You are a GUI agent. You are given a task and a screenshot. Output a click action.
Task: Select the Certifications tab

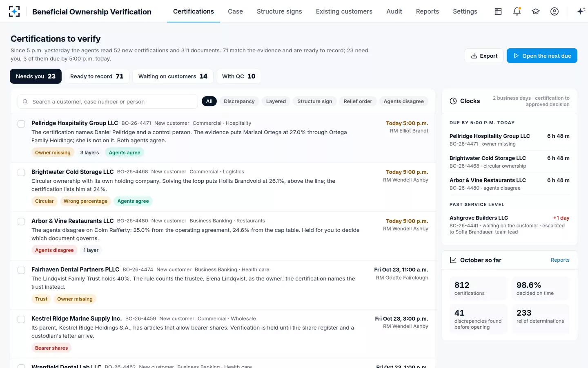[194, 11]
